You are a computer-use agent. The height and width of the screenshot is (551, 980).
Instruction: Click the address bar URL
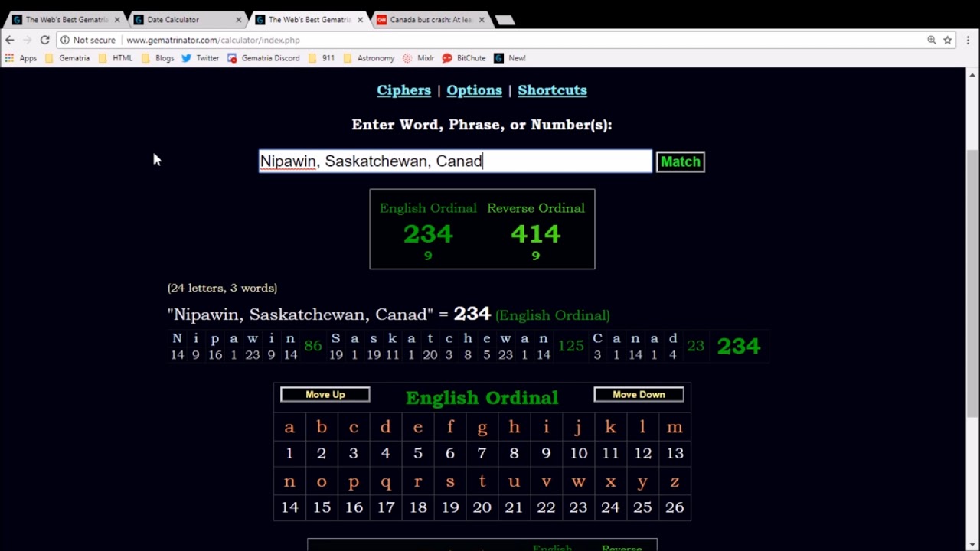point(213,40)
